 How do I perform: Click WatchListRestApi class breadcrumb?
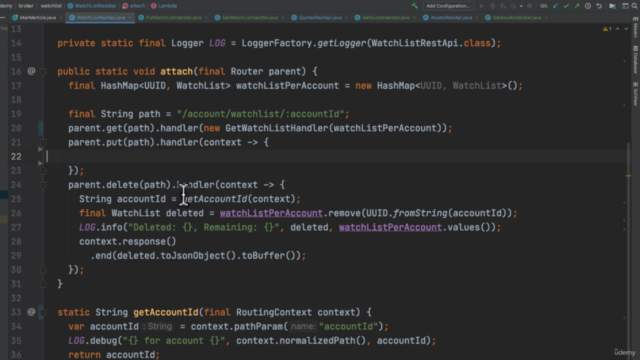pyautogui.click(x=92, y=6)
